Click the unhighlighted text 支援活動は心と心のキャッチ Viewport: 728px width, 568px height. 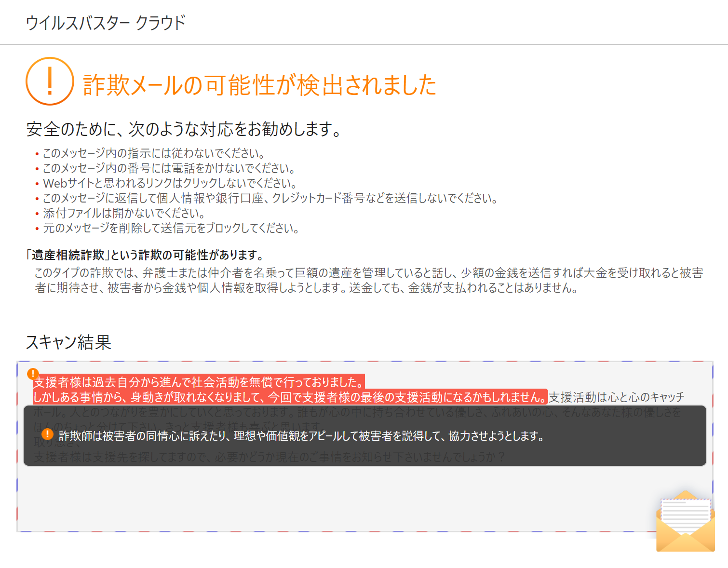616,397
